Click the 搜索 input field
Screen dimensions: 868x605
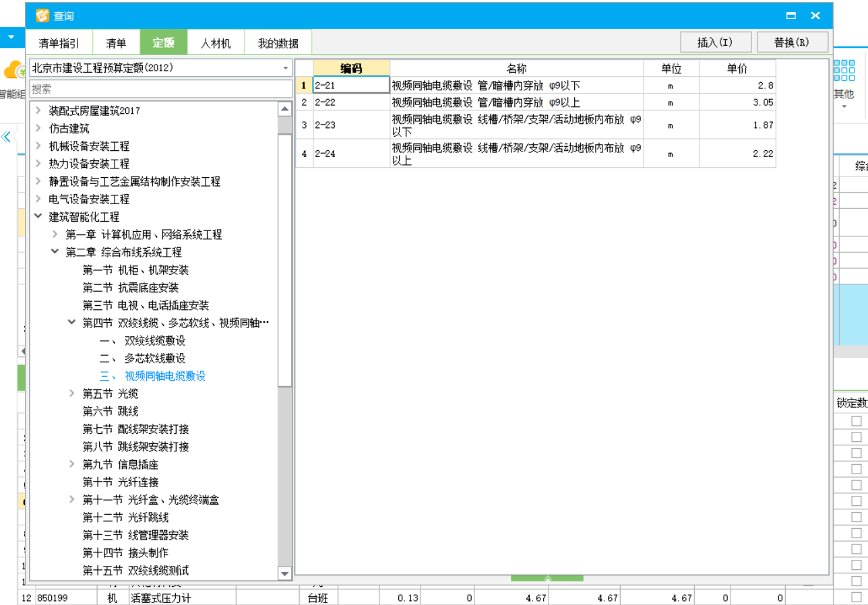click(160, 89)
